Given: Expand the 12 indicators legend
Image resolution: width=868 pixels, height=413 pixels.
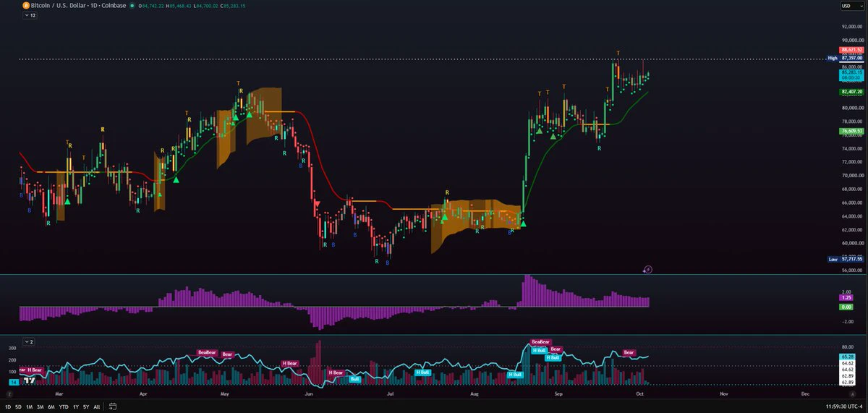Looking at the screenshot, I should click(x=30, y=16).
